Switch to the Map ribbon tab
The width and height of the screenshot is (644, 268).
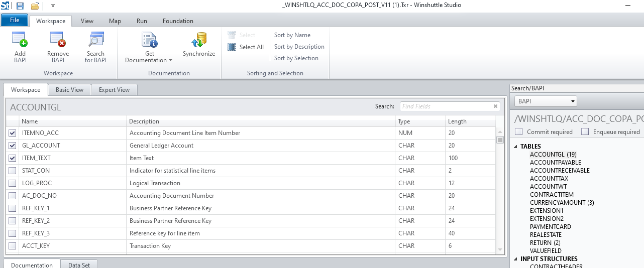click(115, 21)
